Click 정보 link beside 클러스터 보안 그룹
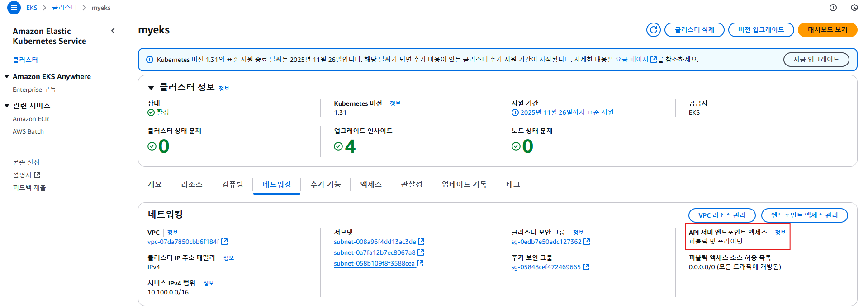The width and height of the screenshot is (868, 308). [579, 233]
